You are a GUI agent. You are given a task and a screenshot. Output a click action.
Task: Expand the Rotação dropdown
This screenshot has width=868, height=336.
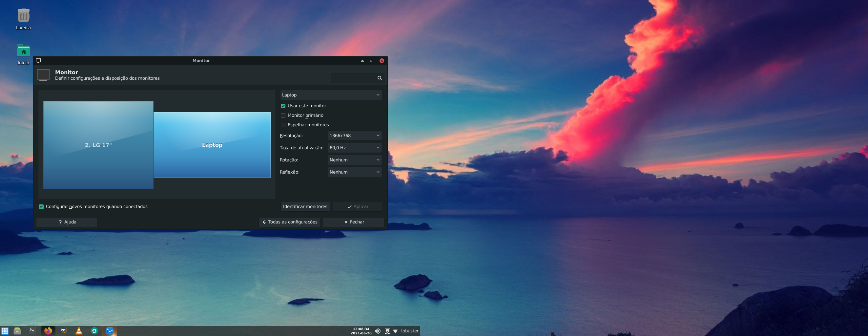click(355, 160)
